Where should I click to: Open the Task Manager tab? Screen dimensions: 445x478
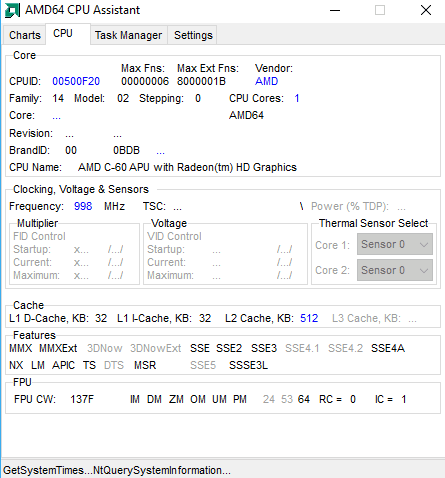pyautogui.click(x=128, y=35)
